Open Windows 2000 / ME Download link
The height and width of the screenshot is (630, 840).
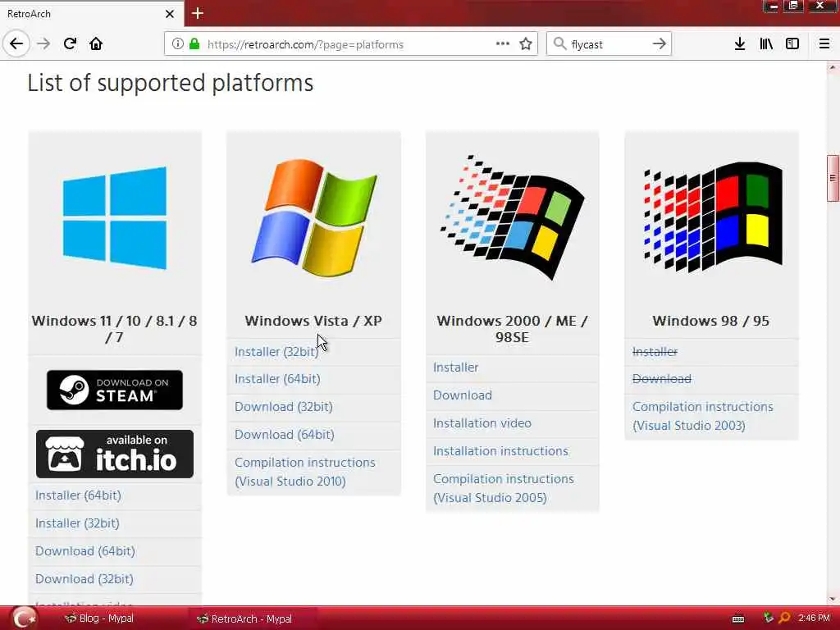[x=463, y=395]
